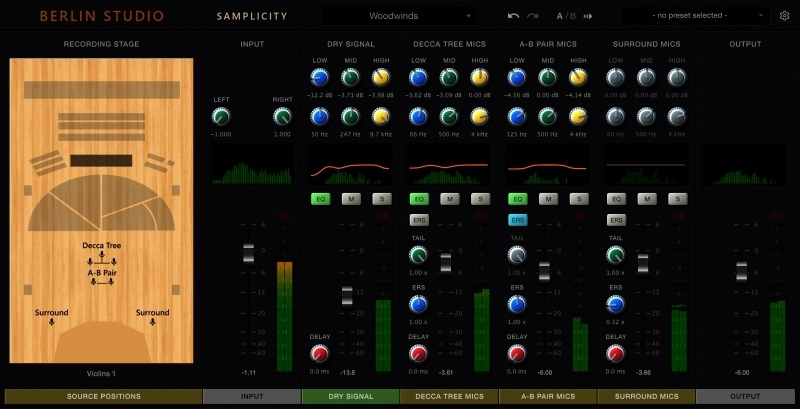This screenshot has width=800, height=409.
Task: Disable the A-B Pair ERS button
Action: tap(517, 220)
